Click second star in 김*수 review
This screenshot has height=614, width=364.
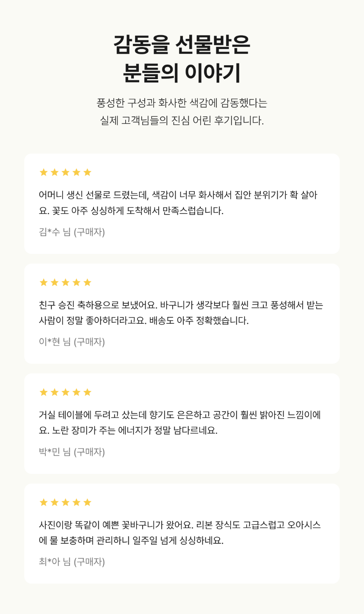(55, 172)
